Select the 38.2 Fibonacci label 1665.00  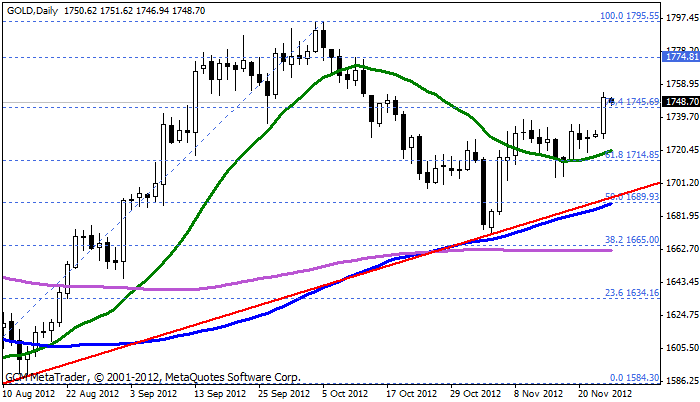pos(632,240)
